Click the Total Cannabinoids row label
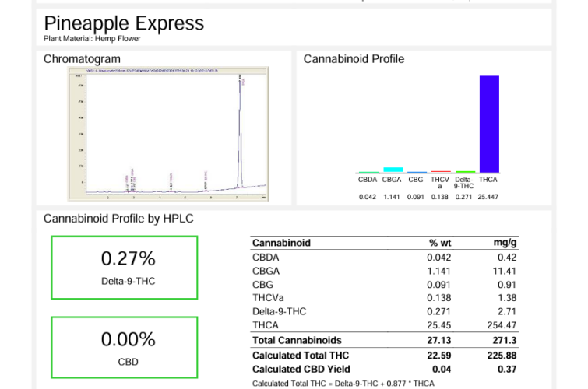 click(x=297, y=340)
